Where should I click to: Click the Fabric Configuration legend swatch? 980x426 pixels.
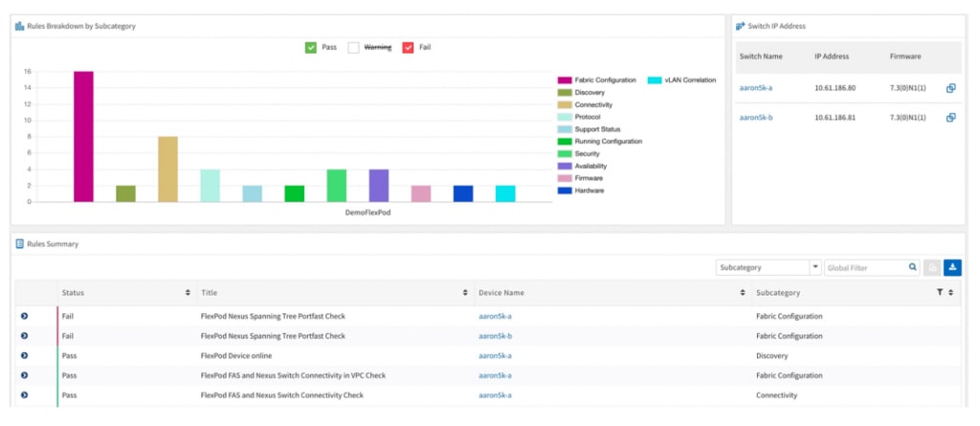coord(565,80)
